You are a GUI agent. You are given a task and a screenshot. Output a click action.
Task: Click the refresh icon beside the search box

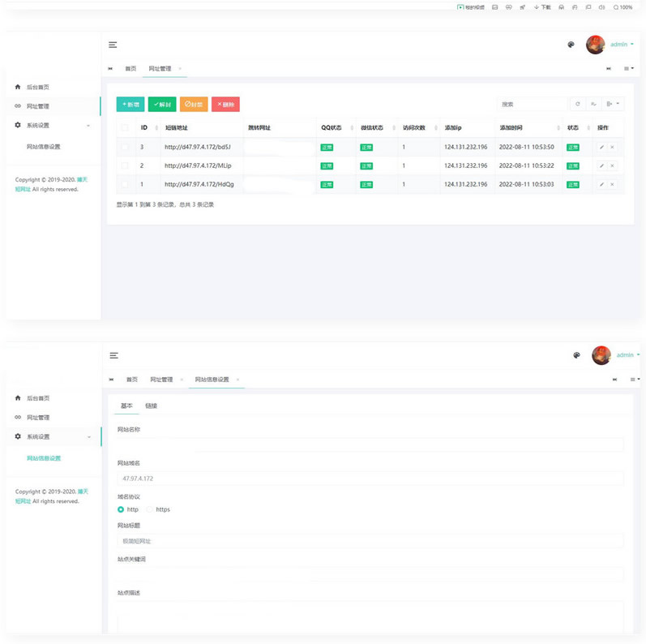point(578,104)
